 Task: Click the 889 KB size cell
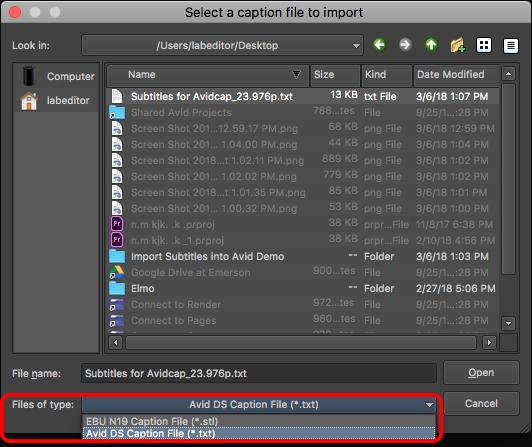[340, 158]
